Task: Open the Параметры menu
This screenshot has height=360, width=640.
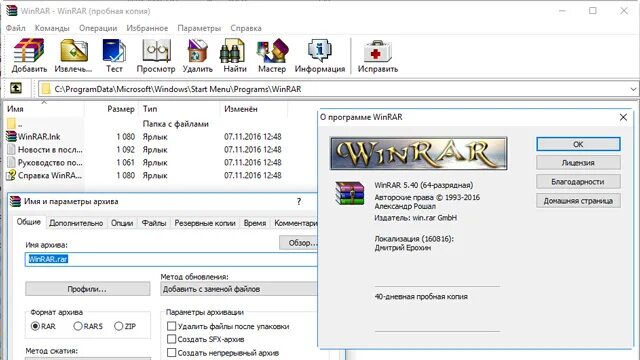Action: coord(199,28)
